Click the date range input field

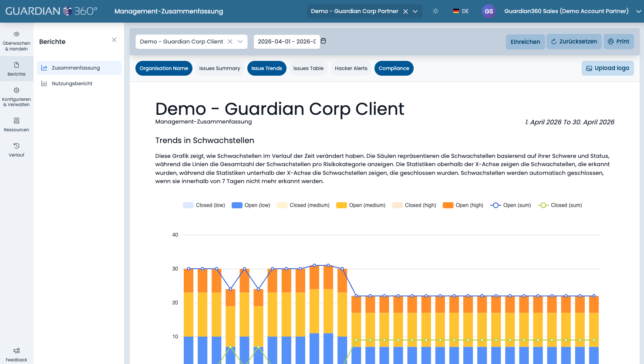tap(287, 42)
